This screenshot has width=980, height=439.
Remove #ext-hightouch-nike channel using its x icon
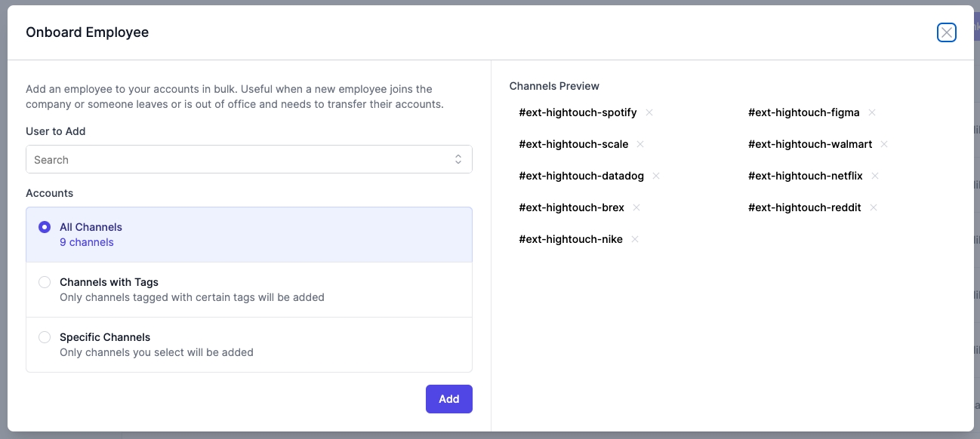point(635,239)
